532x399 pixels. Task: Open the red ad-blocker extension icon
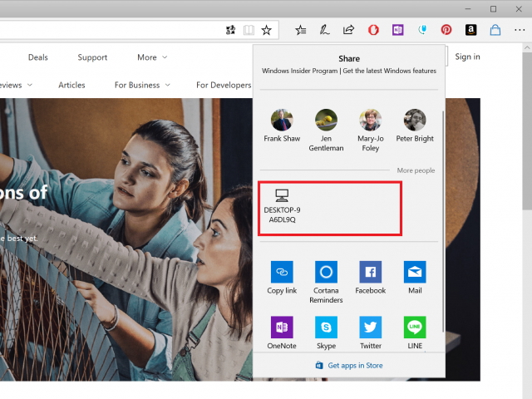click(x=373, y=30)
